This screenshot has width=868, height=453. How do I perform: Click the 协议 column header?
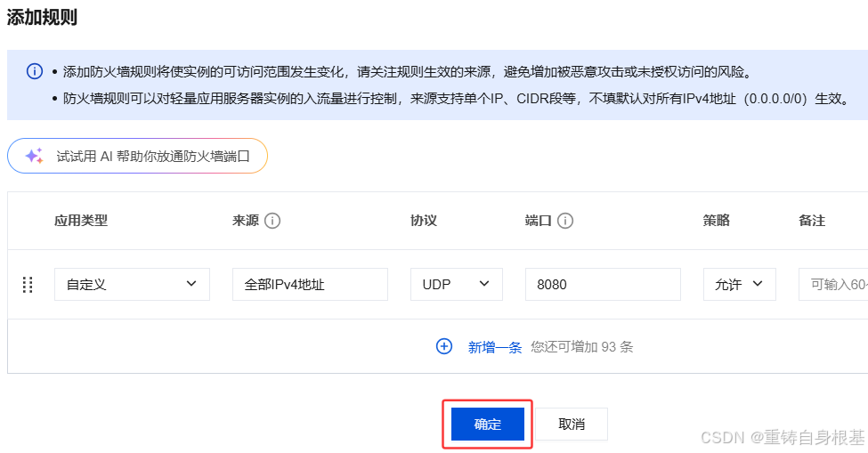coord(424,221)
